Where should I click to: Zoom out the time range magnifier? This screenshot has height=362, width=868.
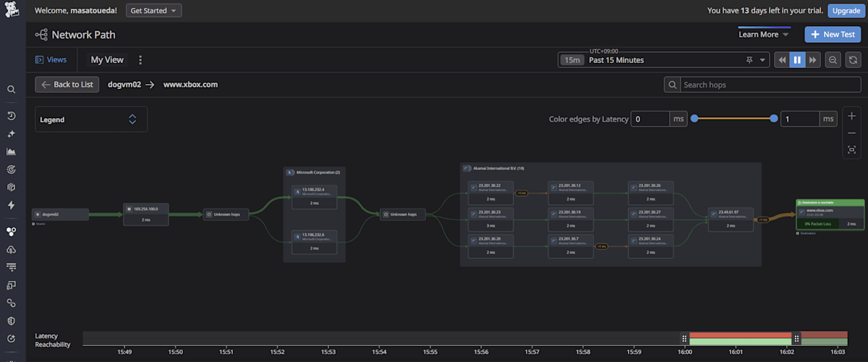point(833,60)
